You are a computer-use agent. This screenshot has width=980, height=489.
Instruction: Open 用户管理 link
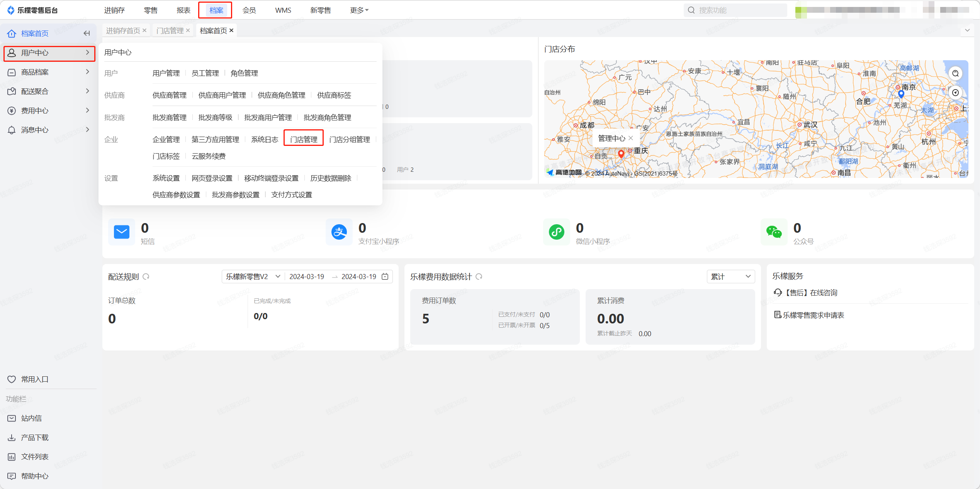pyautogui.click(x=166, y=73)
